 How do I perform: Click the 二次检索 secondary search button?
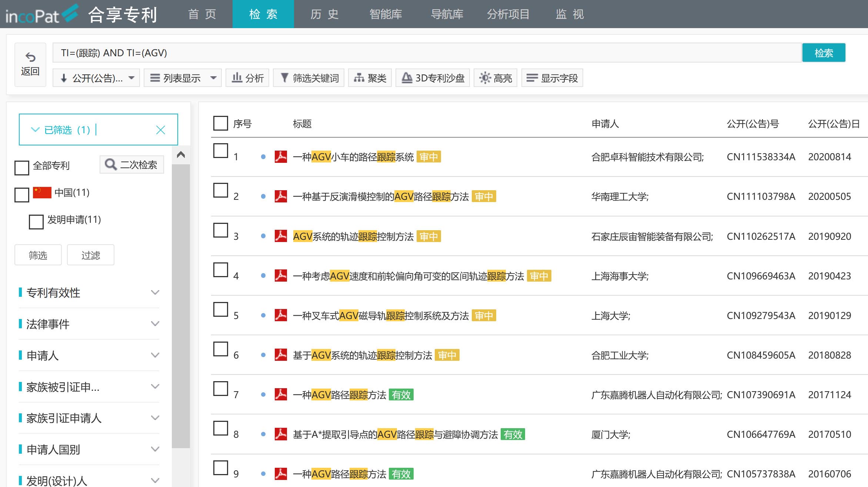(x=132, y=165)
